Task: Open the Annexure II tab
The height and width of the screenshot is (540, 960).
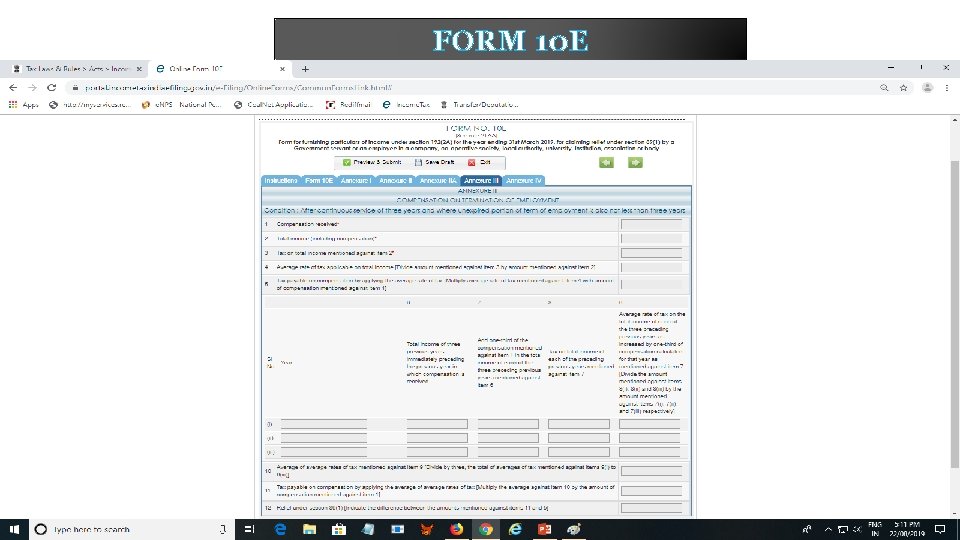Action: coord(395,181)
